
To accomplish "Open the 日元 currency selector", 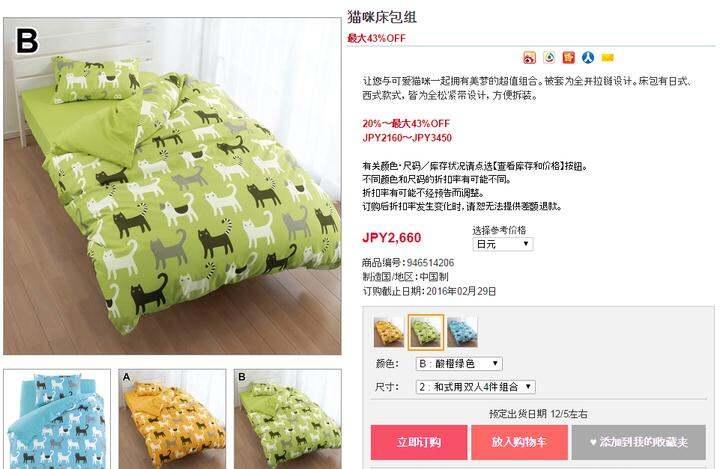I will tap(503, 244).
